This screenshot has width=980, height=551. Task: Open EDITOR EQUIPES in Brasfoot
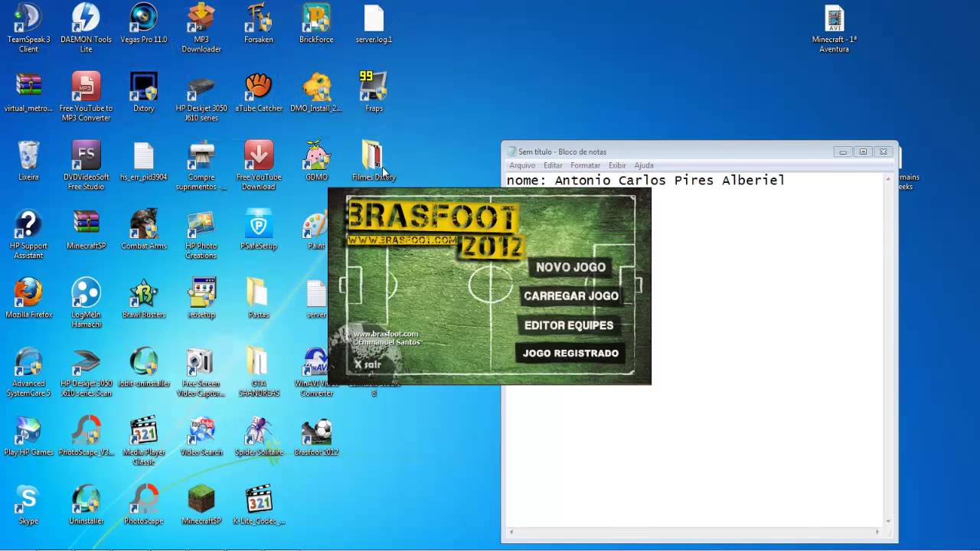pos(569,325)
